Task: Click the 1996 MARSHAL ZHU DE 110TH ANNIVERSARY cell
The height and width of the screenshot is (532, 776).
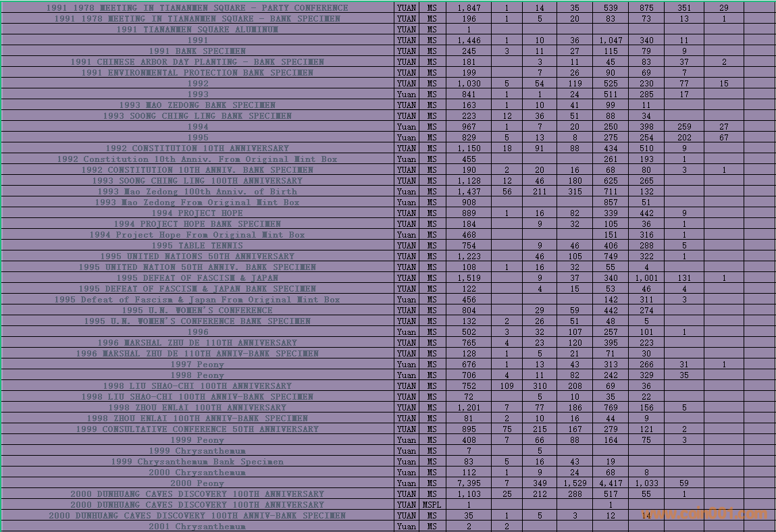Action: coord(197,343)
